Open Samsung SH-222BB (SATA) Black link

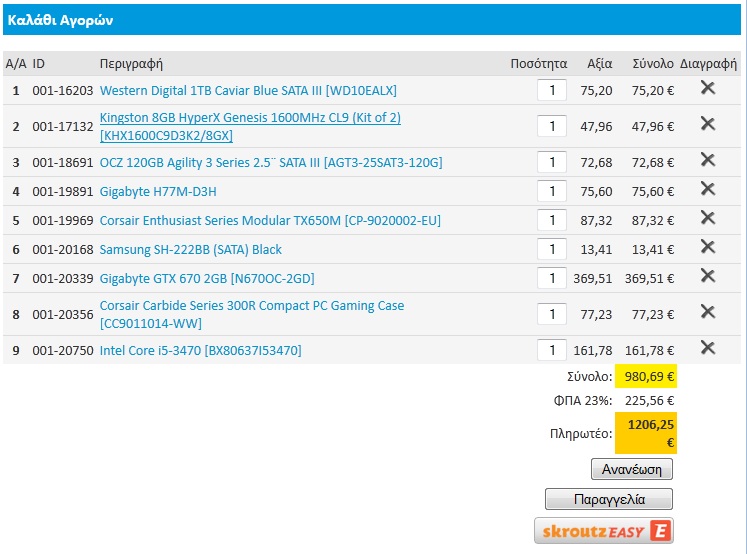pos(191,250)
